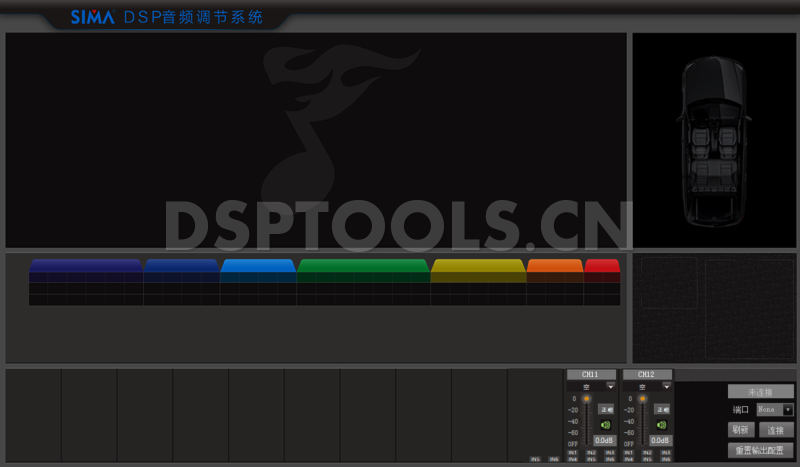Viewport: 800px width, 467px height.
Task: Click the 连接 connect button
Action: pos(776,430)
